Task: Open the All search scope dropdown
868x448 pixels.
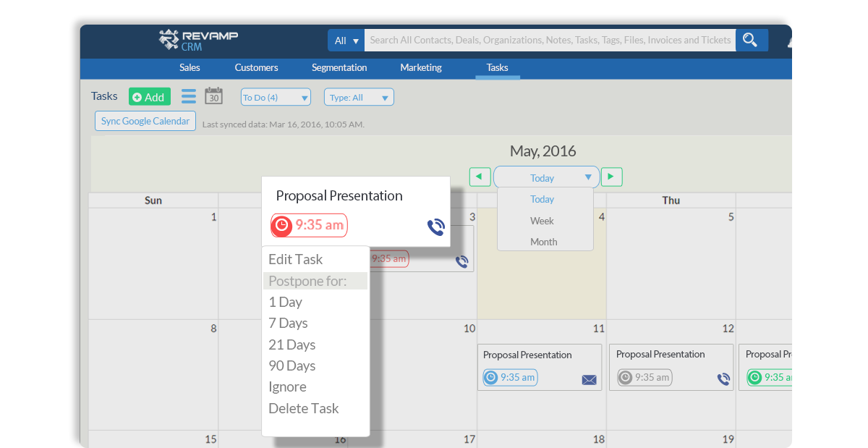Action: pos(346,41)
